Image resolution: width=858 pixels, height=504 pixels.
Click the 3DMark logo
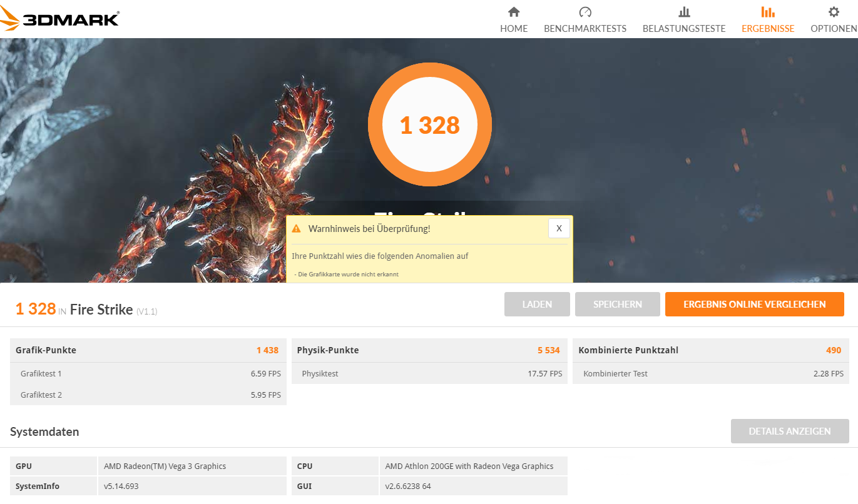[x=60, y=19]
